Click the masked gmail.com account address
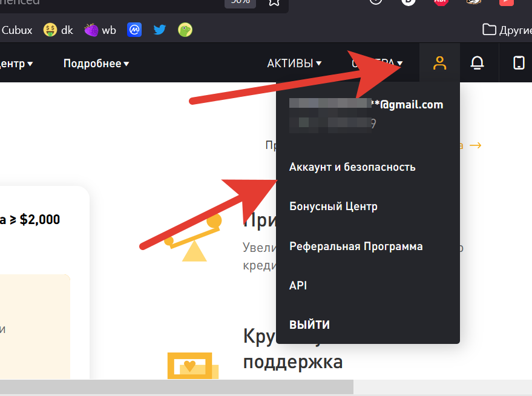 point(366,105)
